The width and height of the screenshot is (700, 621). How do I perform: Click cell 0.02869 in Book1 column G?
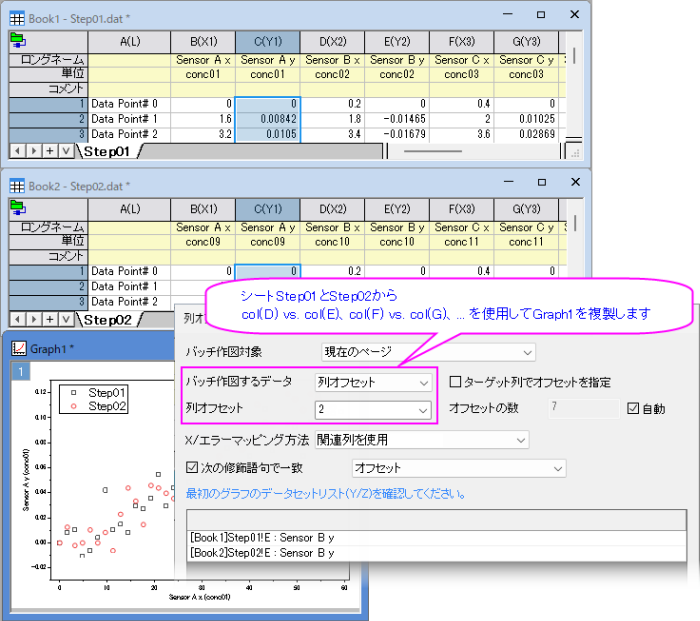click(x=526, y=134)
